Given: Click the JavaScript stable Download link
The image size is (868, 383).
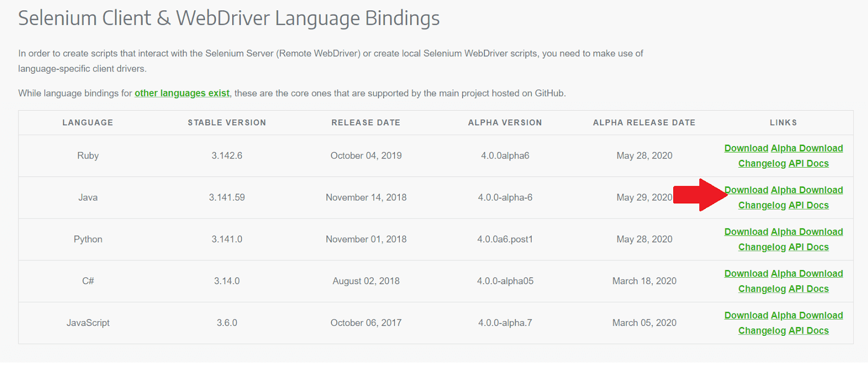Looking at the screenshot, I should tap(746, 316).
